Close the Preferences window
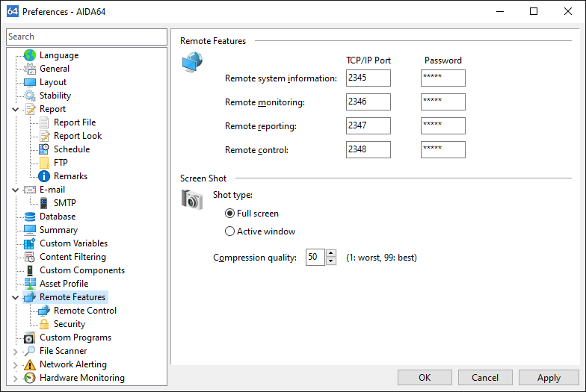Image resolution: width=586 pixels, height=392 pixels. click(568, 12)
